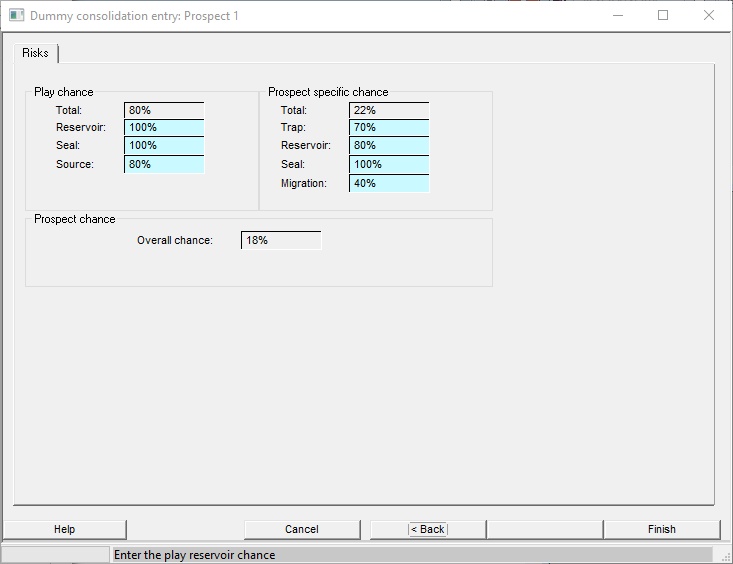Click the Play chance Reservoir field
The height and width of the screenshot is (564, 733).
[x=164, y=128]
